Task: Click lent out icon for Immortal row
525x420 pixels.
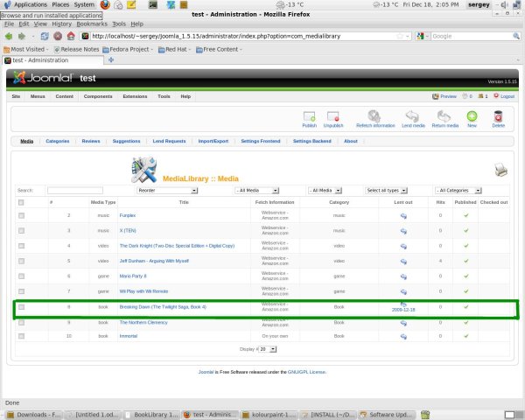Action: pyautogui.click(x=403, y=336)
